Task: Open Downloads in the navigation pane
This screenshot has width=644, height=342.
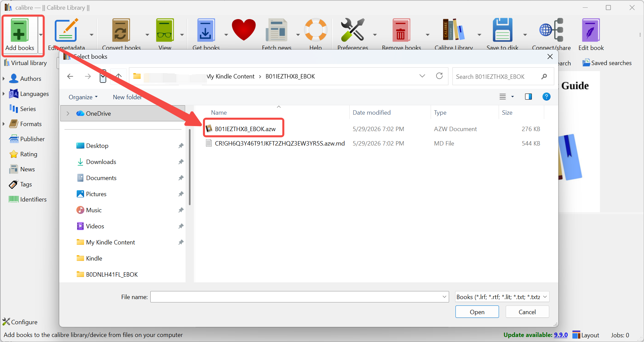Action: (101, 162)
